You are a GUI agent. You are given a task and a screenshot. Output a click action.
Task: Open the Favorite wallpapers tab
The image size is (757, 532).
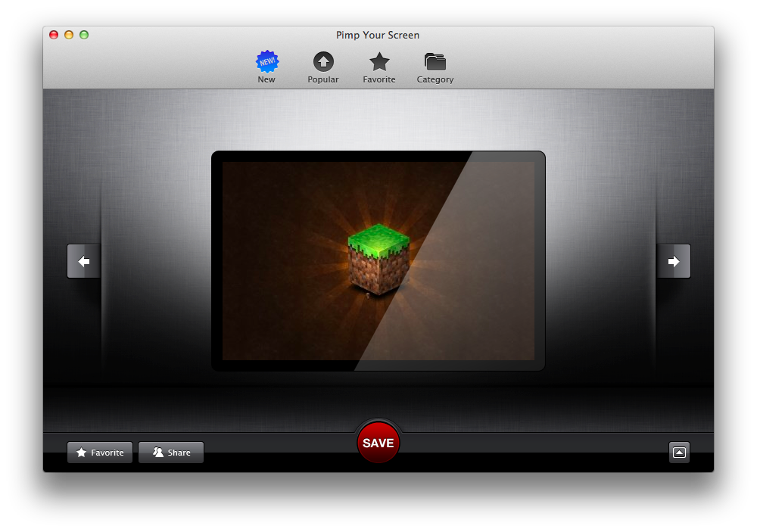[379, 67]
